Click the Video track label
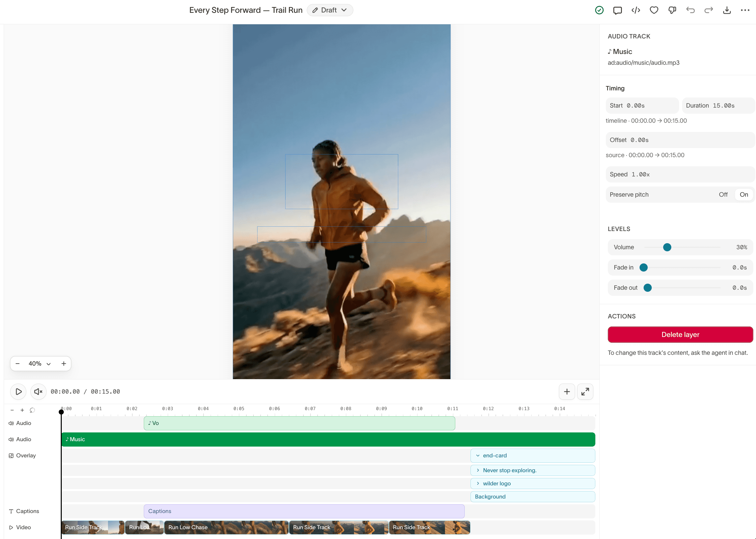The height and width of the screenshot is (539, 756). (24, 528)
